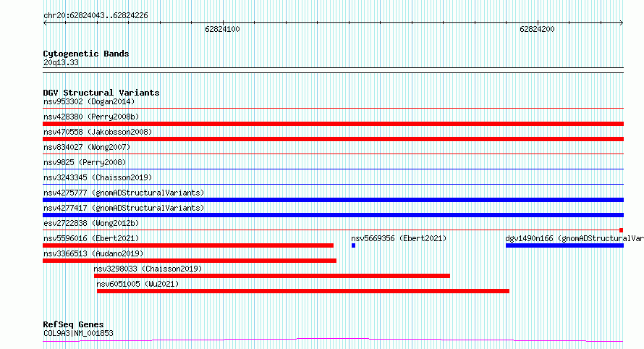Click the 20q13.33 band label
Screen dimensions: 644x349
tap(61, 62)
